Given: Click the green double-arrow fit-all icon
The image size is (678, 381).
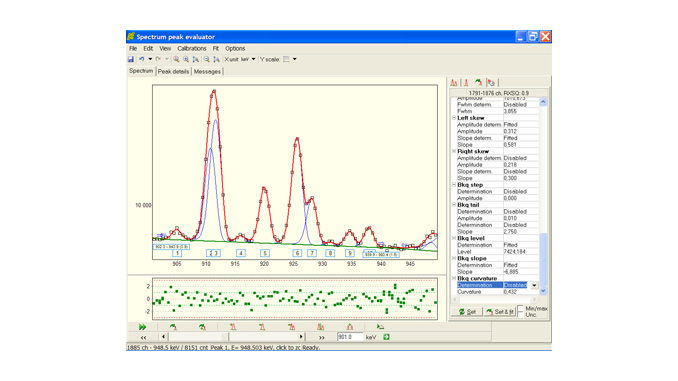Looking at the screenshot, I should click(142, 327).
